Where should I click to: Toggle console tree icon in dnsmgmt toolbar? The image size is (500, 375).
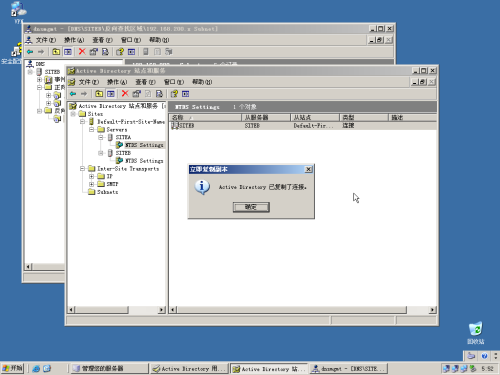pos(68,52)
